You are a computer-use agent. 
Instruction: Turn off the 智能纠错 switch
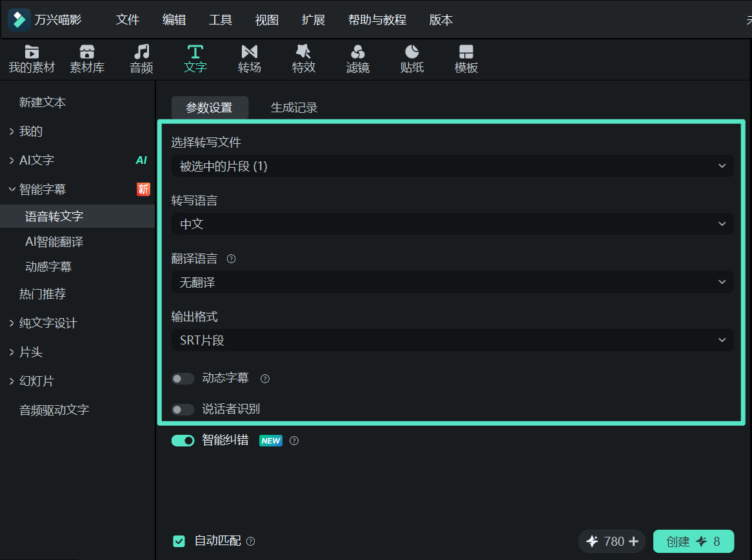[x=183, y=441]
